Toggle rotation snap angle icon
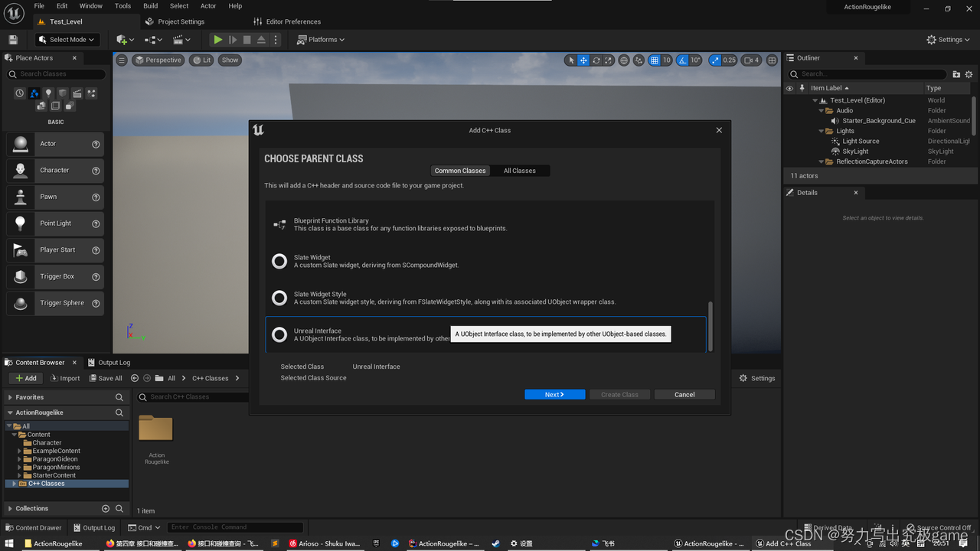 coord(683,60)
